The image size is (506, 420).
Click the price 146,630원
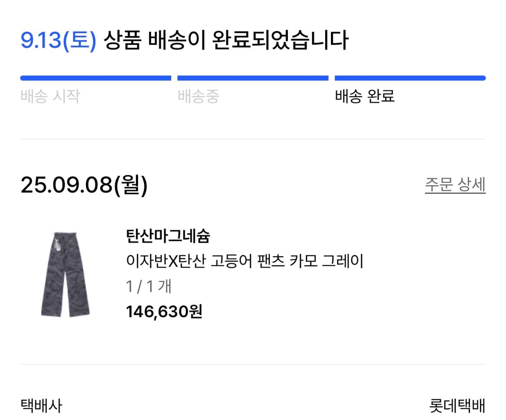pyautogui.click(x=165, y=310)
